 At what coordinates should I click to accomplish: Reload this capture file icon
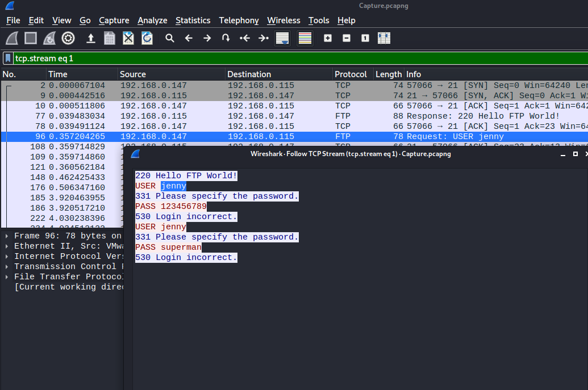(x=147, y=38)
